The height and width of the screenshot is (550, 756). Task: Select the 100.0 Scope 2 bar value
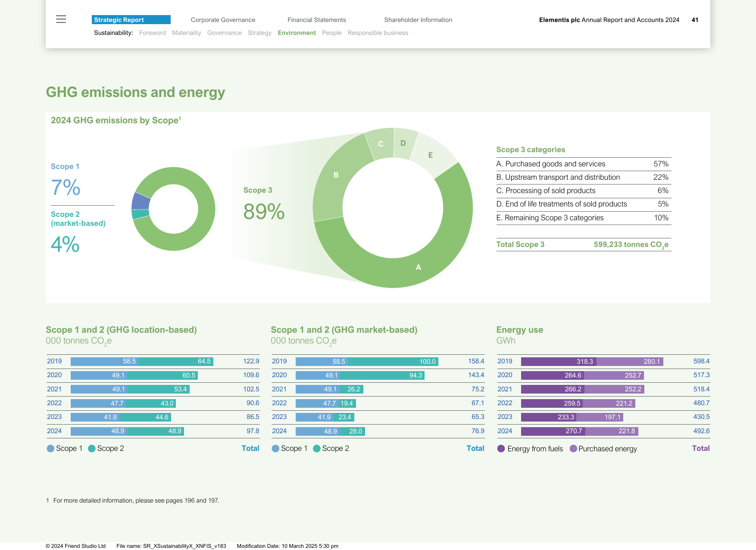[428, 362]
